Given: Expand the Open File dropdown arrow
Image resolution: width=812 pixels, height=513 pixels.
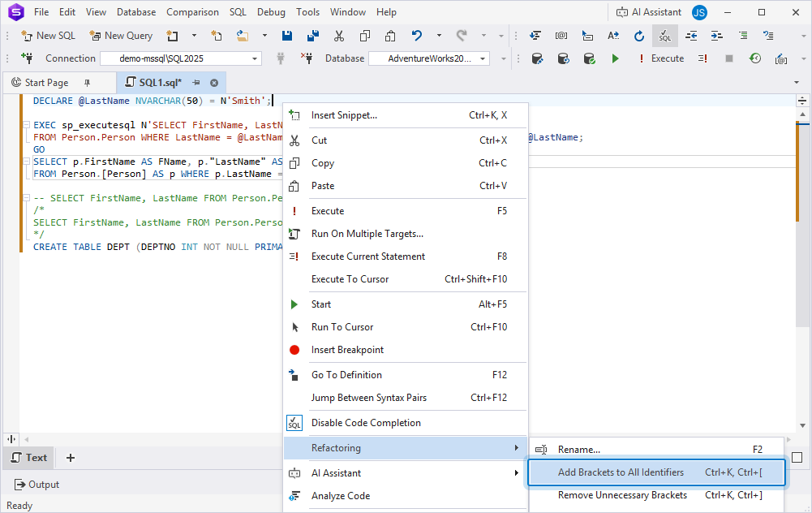Looking at the screenshot, I should coord(264,36).
